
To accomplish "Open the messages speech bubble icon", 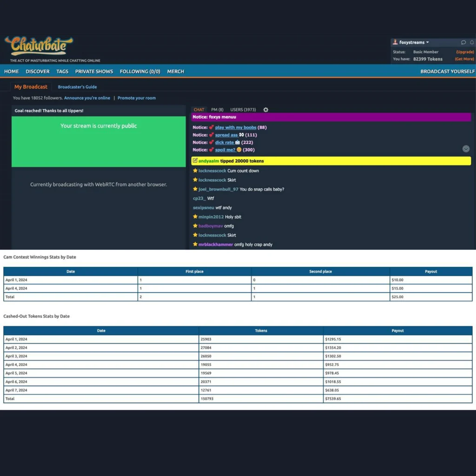I will coord(463,42).
